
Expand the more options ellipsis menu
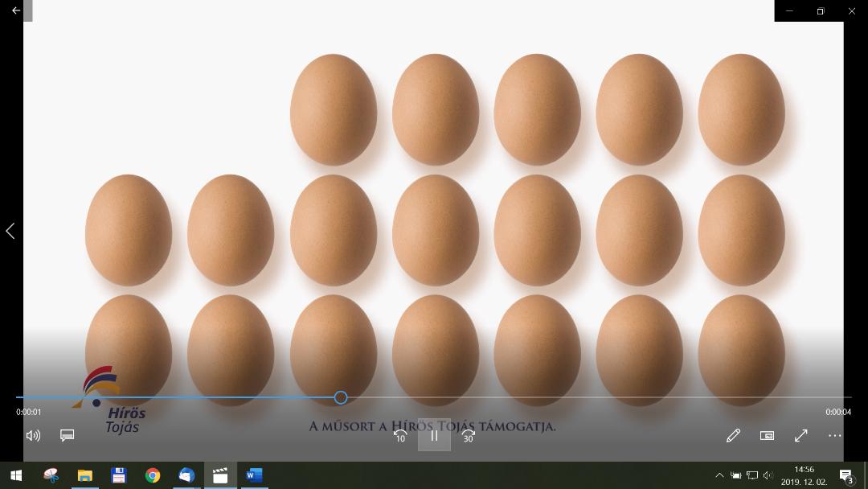(835, 435)
